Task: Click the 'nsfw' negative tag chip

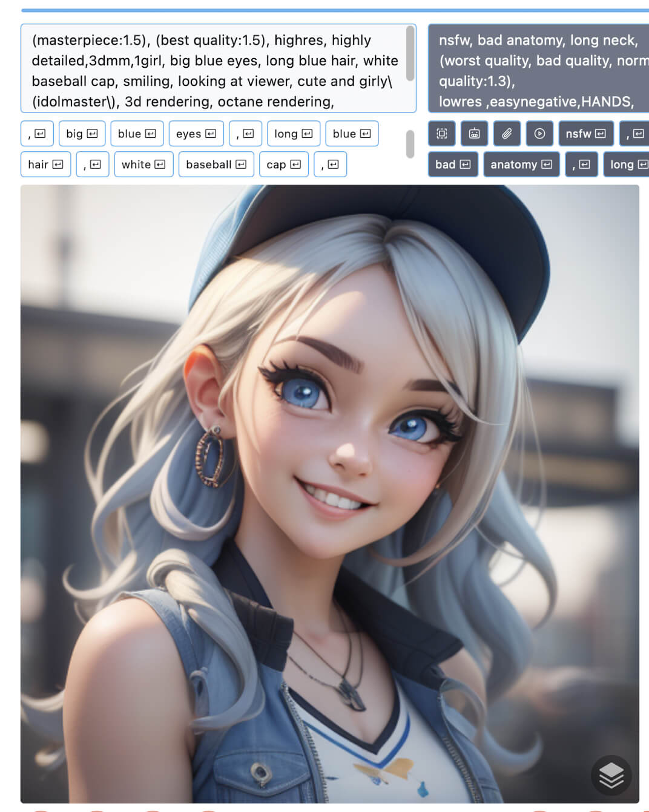Action: [x=585, y=134]
